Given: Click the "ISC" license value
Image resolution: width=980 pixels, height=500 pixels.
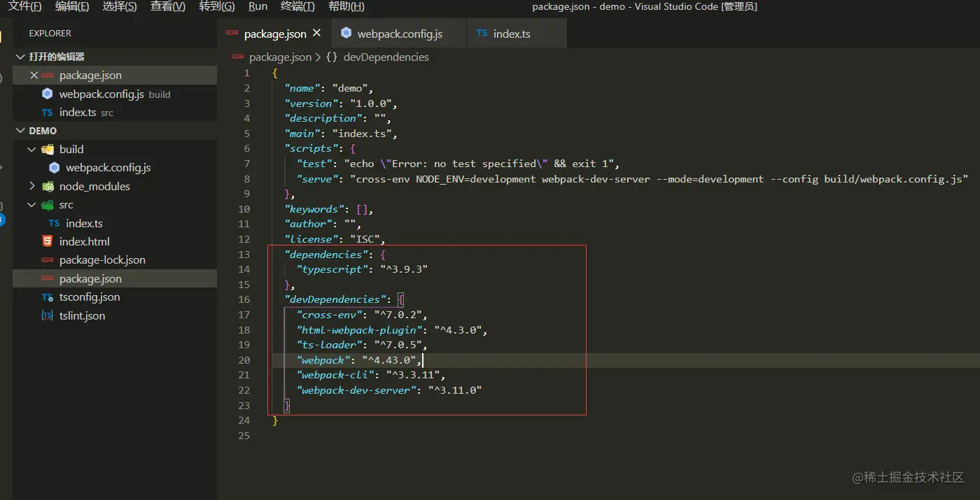Looking at the screenshot, I should point(365,239).
